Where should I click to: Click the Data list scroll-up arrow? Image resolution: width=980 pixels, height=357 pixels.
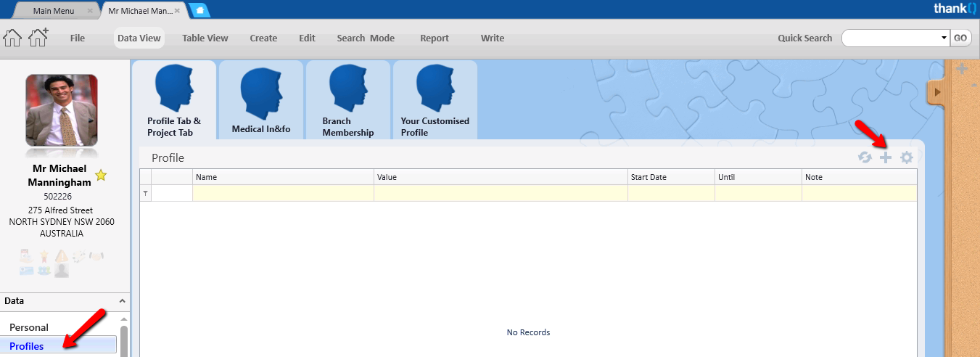[123, 319]
